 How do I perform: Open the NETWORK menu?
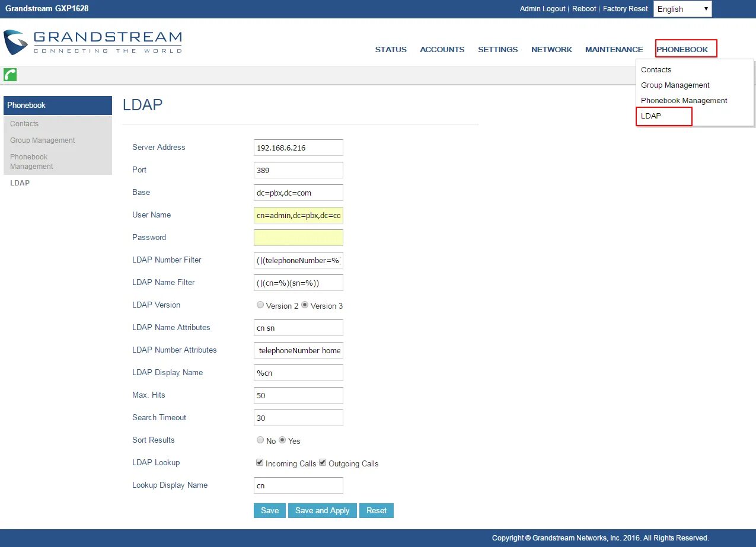pos(551,50)
